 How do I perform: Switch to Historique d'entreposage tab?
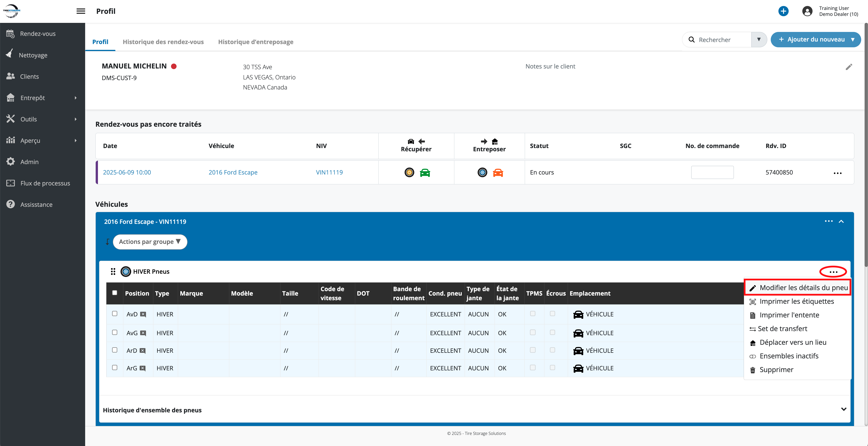[255, 42]
